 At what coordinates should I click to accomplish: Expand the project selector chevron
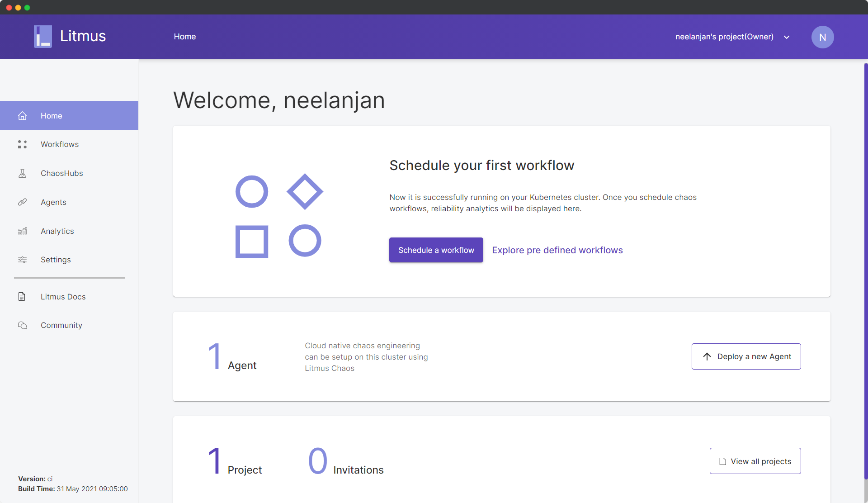pos(787,37)
